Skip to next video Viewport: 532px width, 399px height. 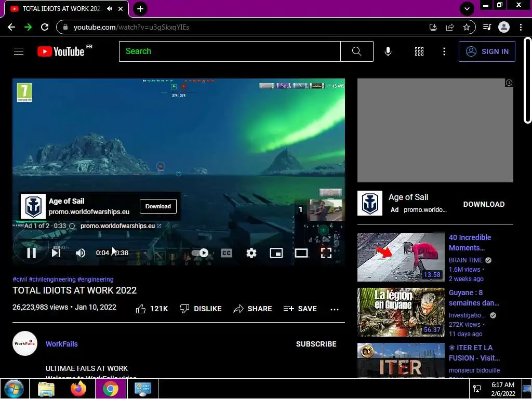56,253
